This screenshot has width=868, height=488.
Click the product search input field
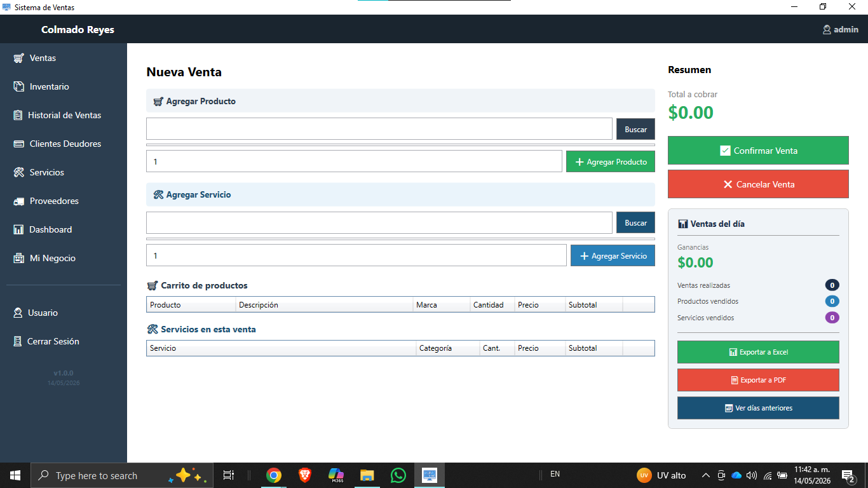(x=379, y=129)
